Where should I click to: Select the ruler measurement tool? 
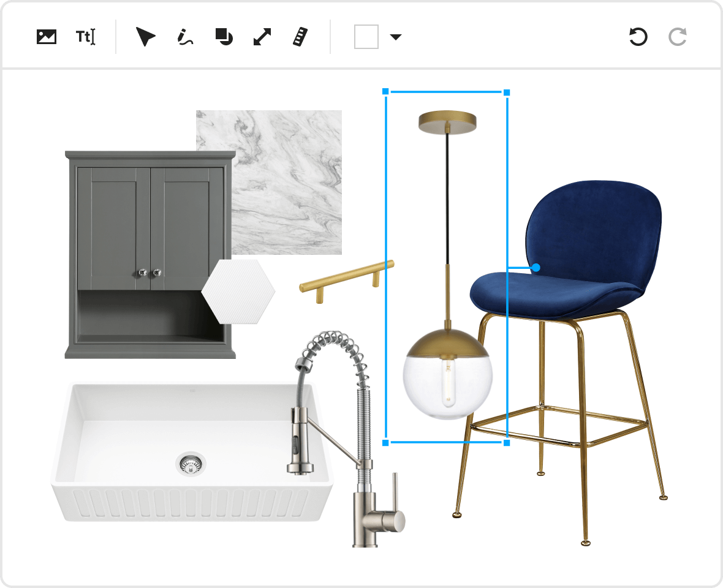click(x=300, y=37)
